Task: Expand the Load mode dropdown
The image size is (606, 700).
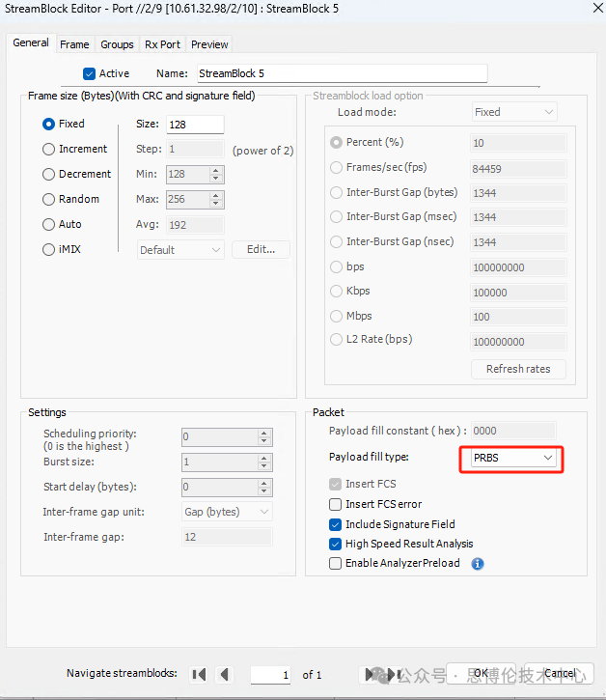Action: coord(513,112)
